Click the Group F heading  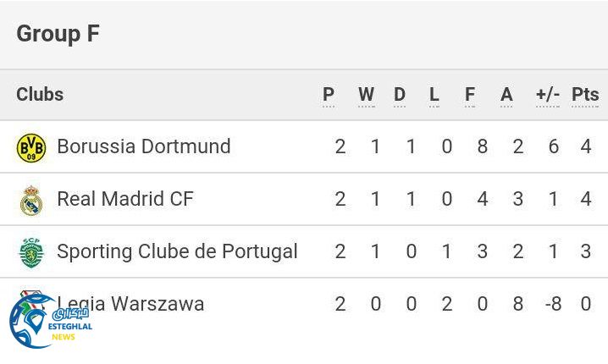(x=58, y=34)
